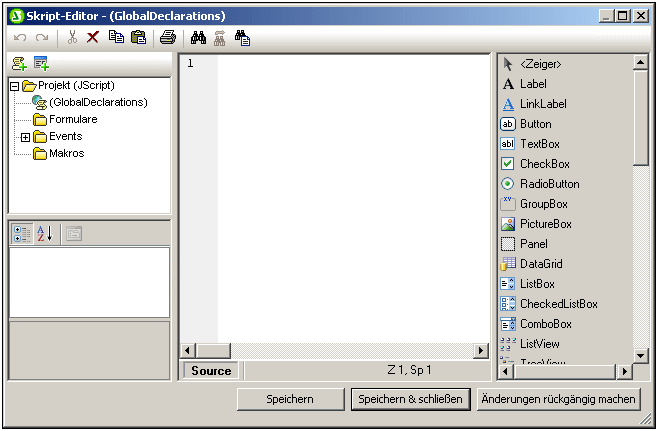Collapse the Projekt (JScript) tree node
The height and width of the screenshot is (431, 658).
click(x=14, y=86)
